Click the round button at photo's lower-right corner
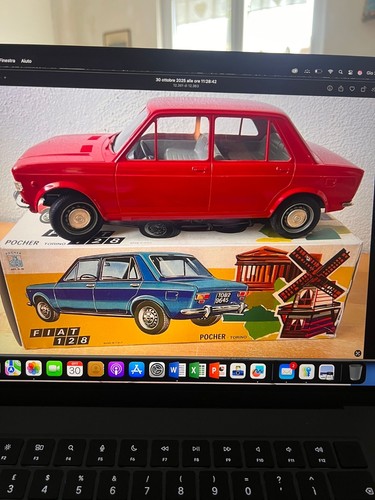The height and width of the screenshot is (500, 375). pyautogui.click(x=358, y=353)
